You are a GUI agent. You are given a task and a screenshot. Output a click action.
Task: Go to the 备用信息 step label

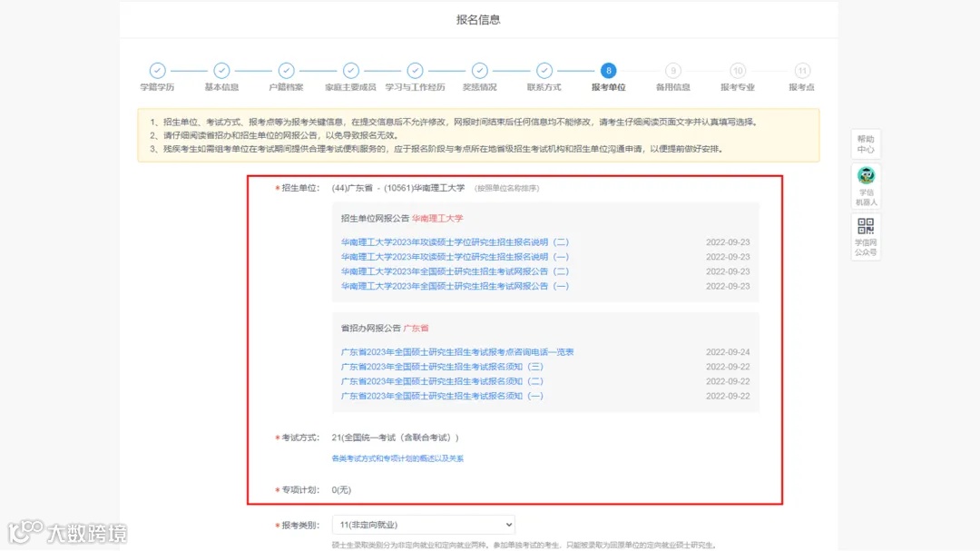pos(673,87)
